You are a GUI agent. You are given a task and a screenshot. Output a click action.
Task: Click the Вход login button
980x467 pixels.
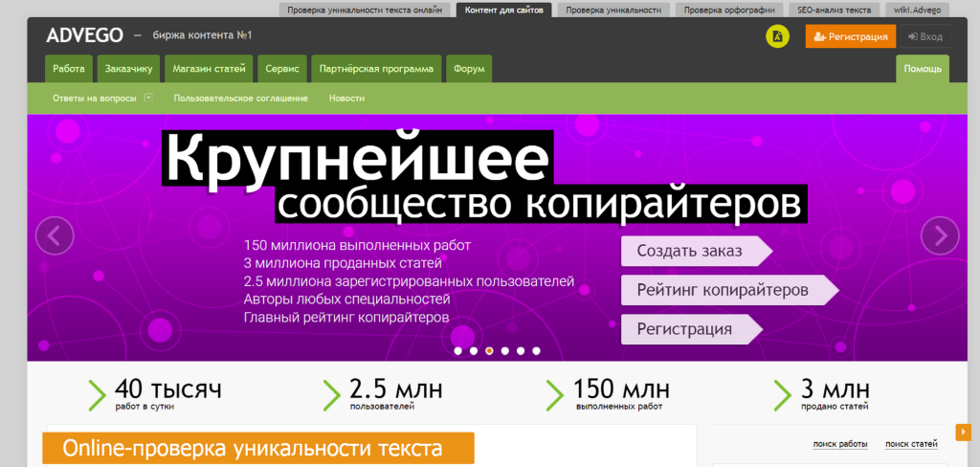(925, 36)
